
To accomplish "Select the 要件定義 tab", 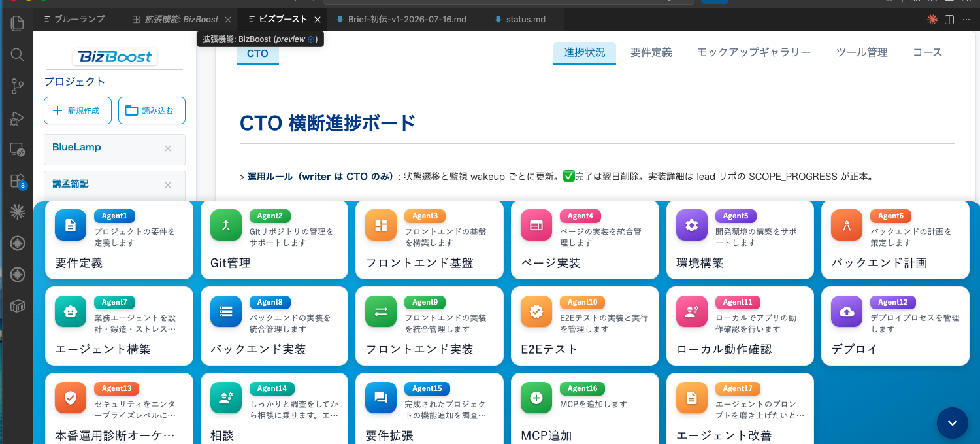I will coord(651,52).
